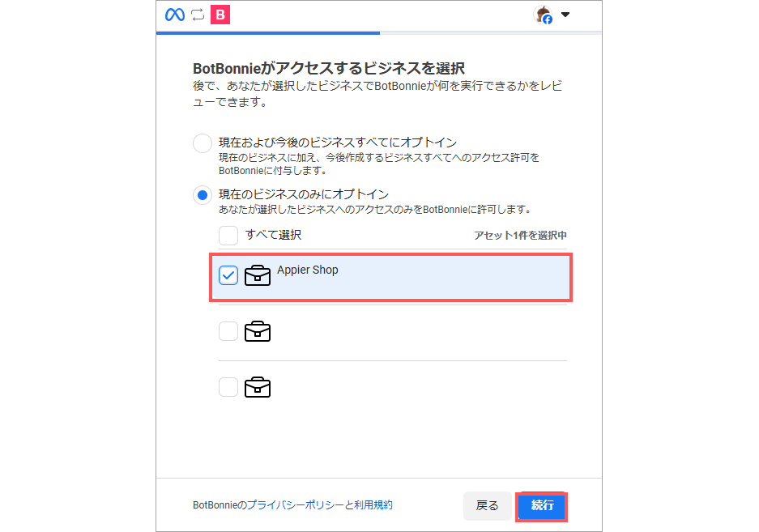The image size is (759, 532).
Task: Uncheck the Appier Shop checkbox
Action: click(228, 275)
